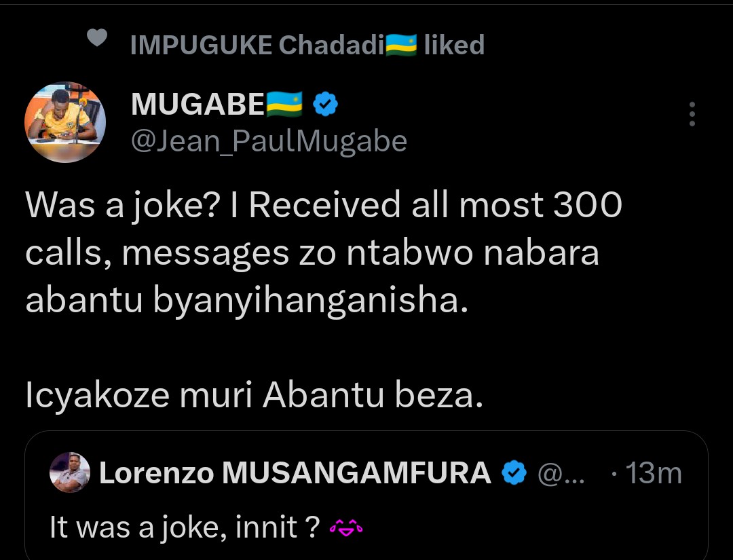Click Lorenzo MUSANGAMFURA's verified badge
Image resolution: width=733 pixels, height=560 pixels.
[514, 472]
